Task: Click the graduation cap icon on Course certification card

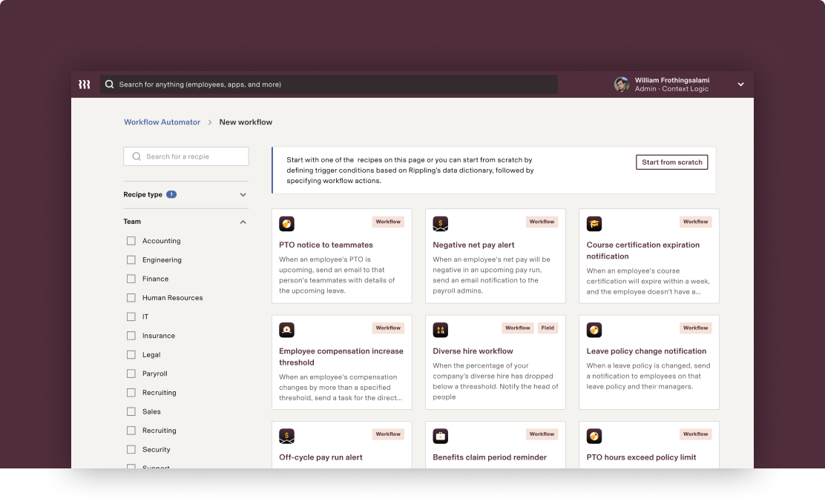Action: tap(594, 223)
